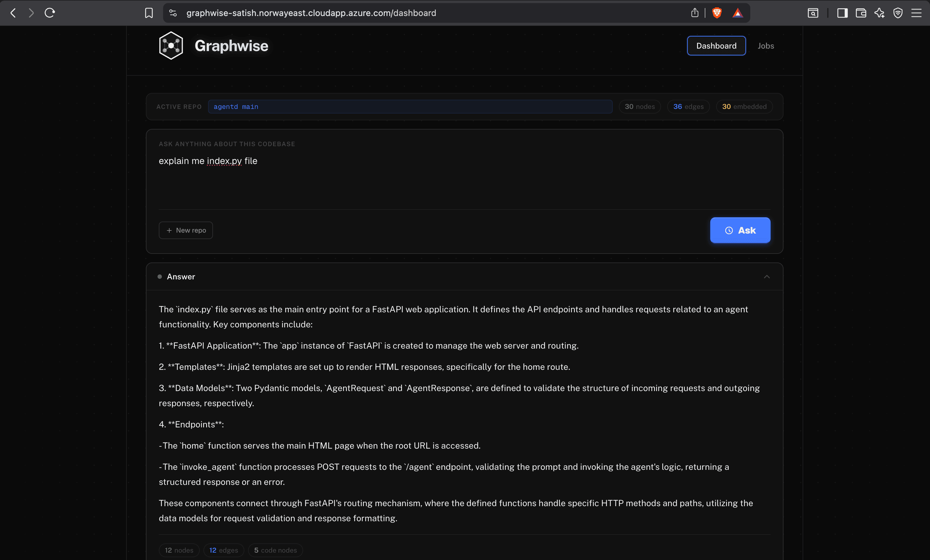
Task: Open Brave Rewards triangle icon
Action: (738, 12)
